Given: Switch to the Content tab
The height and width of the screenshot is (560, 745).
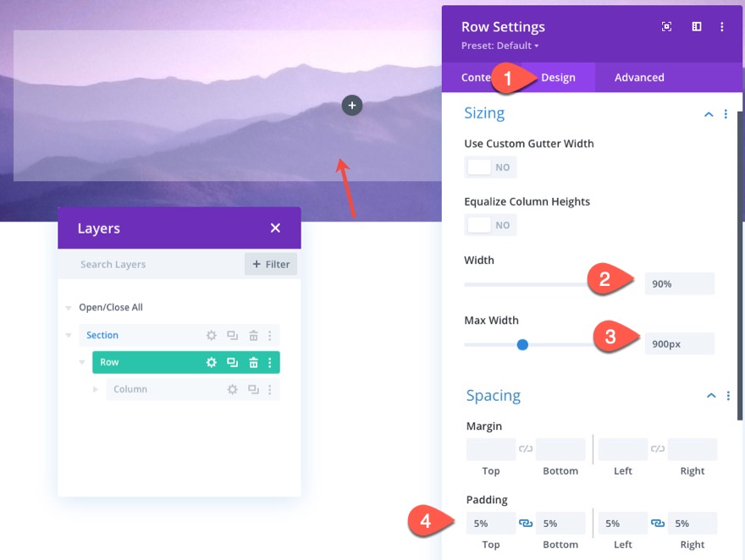Looking at the screenshot, I should (476, 77).
